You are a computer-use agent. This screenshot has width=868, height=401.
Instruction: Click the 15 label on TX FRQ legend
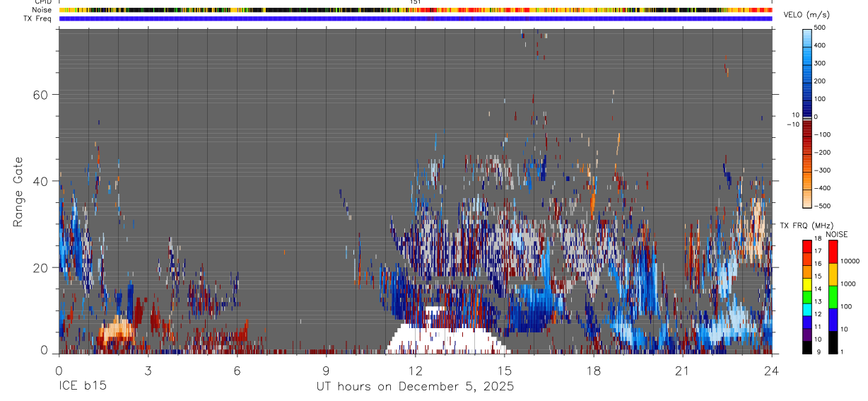(819, 277)
